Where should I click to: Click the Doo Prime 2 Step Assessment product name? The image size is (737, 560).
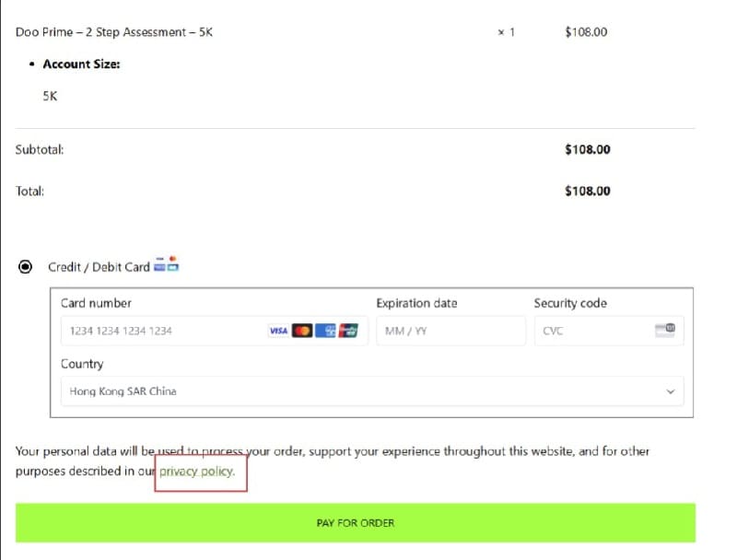(113, 32)
